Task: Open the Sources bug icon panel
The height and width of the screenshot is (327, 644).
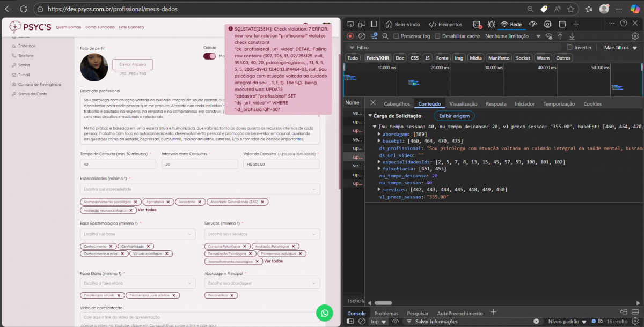Action: click(x=491, y=24)
